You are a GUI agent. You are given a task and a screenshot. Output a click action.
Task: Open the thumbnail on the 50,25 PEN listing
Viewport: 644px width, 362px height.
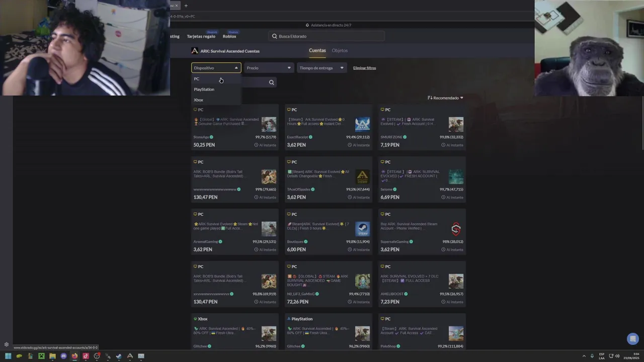click(x=269, y=124)
